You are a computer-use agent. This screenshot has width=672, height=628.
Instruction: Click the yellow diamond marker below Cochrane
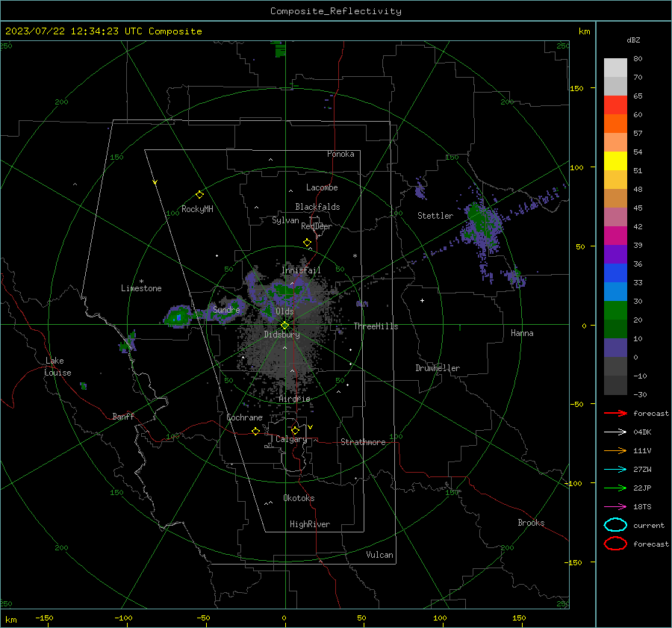point(255,431)
